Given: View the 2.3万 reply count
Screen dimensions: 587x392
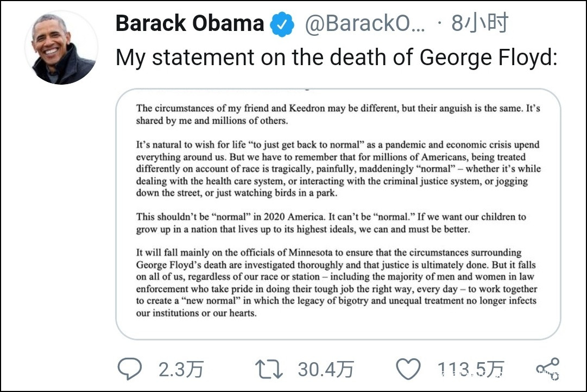Looking at the screenshot, I should [x=181, y=370].
